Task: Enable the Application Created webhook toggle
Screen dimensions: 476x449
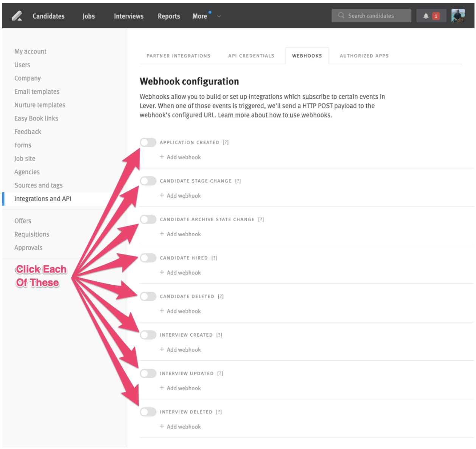Action: click(148, 142)
